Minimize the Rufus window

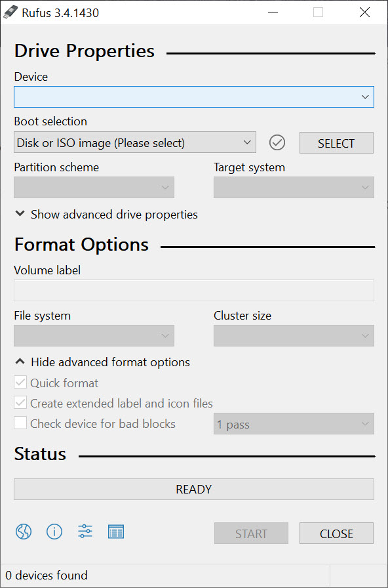[273, 12]
